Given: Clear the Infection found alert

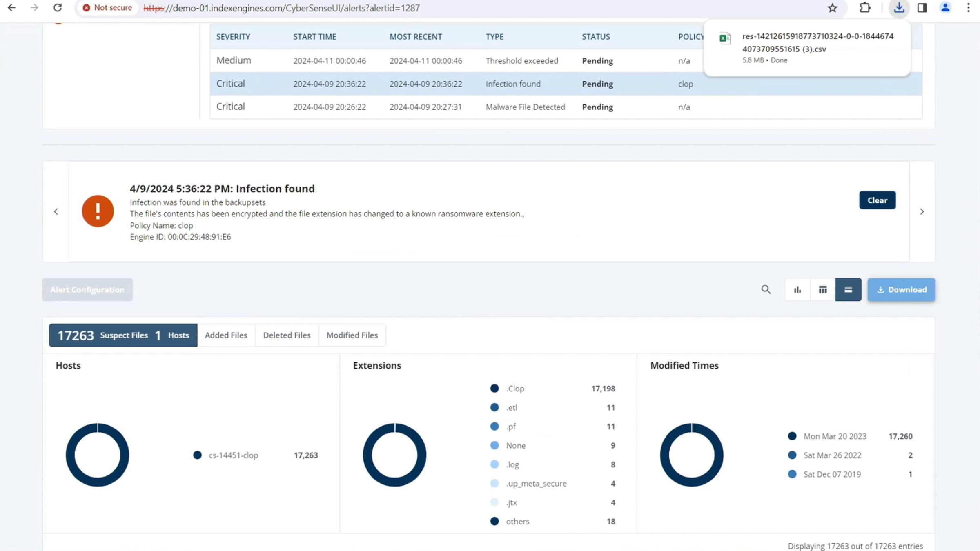Looking at the screenshot, I should pyautogui.click(x=877, y=200).
